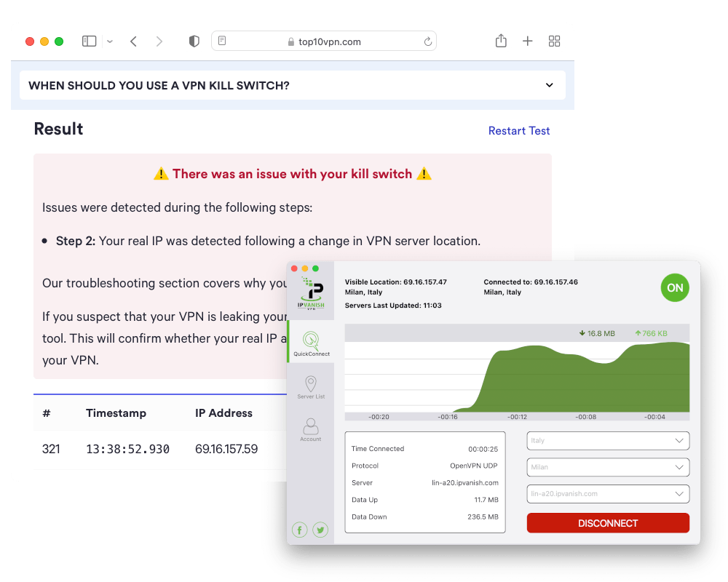The image size is (728, 582).
Task: Toggle the Safari sidebar visibility
Action: pyautogui.click(x=89, y=41)
